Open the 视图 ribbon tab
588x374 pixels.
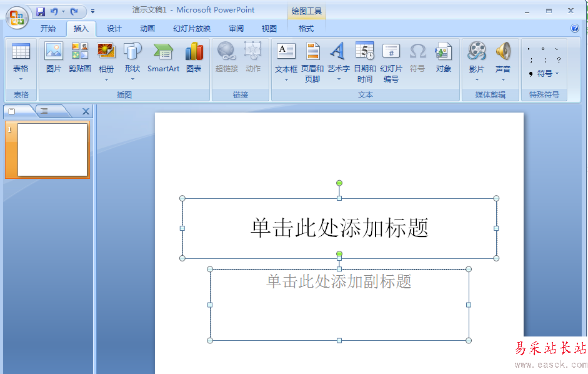pos(269,29)
